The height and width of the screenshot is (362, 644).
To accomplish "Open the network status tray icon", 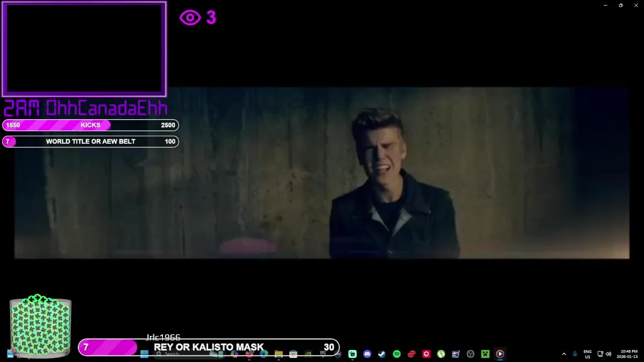I will pos(600,354).
